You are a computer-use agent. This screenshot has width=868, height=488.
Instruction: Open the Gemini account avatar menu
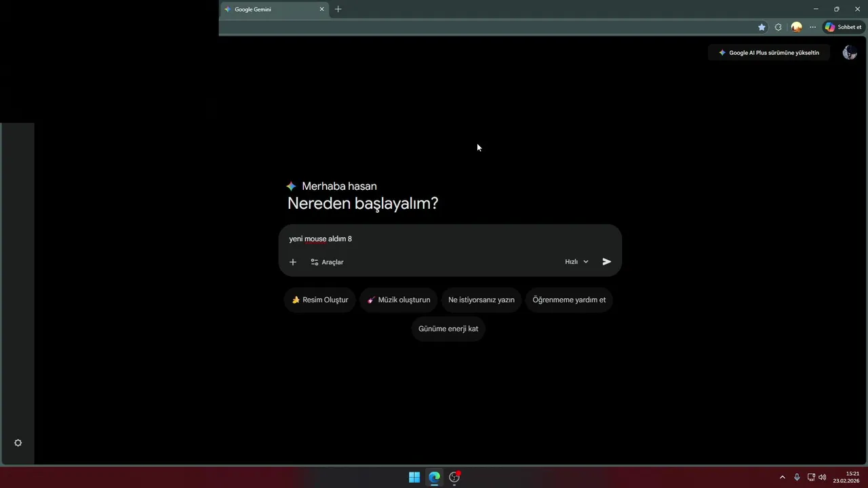(850, 53)
